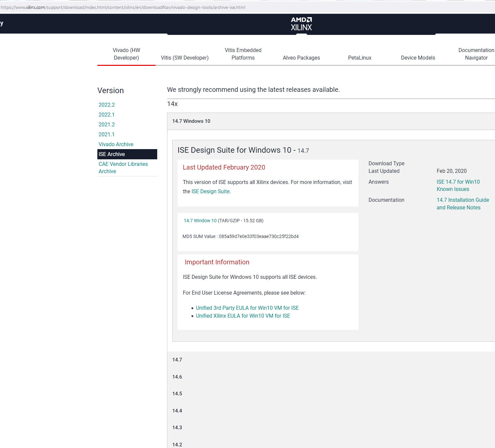Choose version 2022.1 in sidebar
The height and width of the screenshot is (448, 495).
(x=107, y=115)
